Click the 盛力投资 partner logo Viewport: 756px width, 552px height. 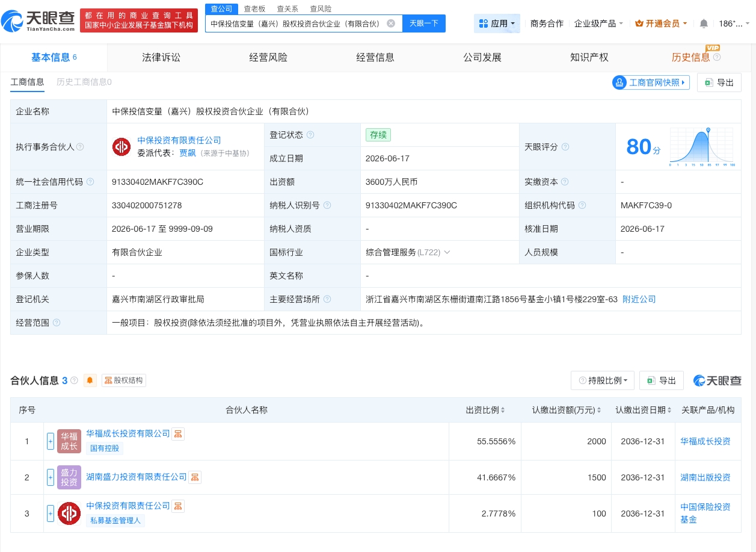pos(69,477)
